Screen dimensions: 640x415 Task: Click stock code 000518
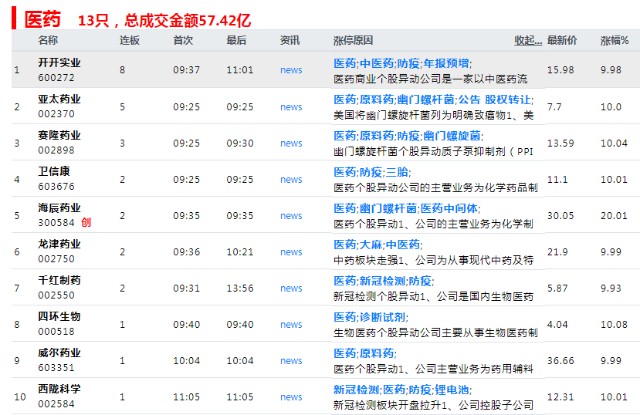56,332
